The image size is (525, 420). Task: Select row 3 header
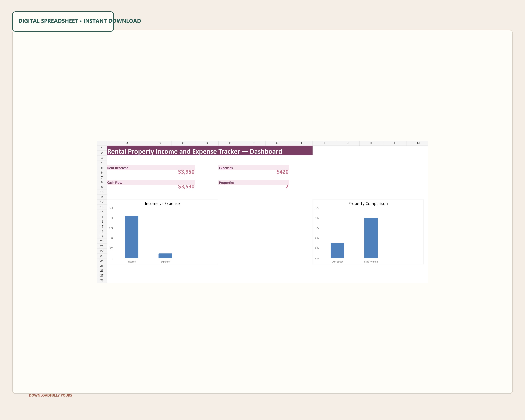(x=102, y=158)
